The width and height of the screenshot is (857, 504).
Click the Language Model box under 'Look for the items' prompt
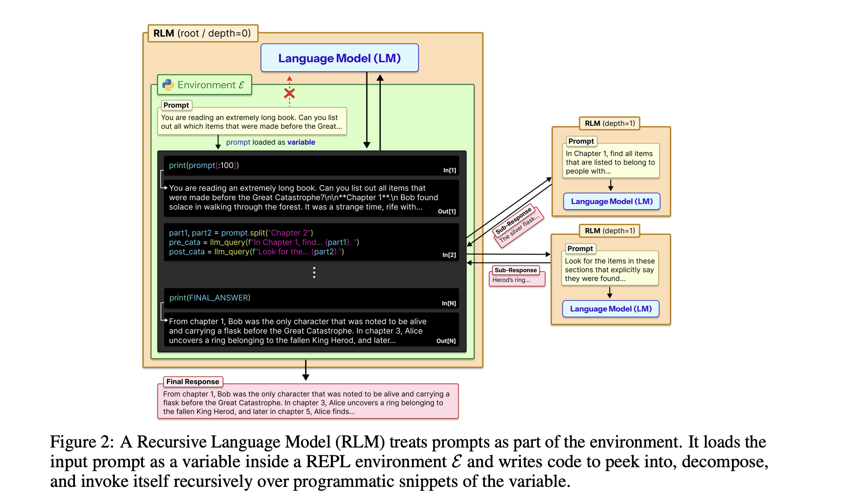pos(611,308)
